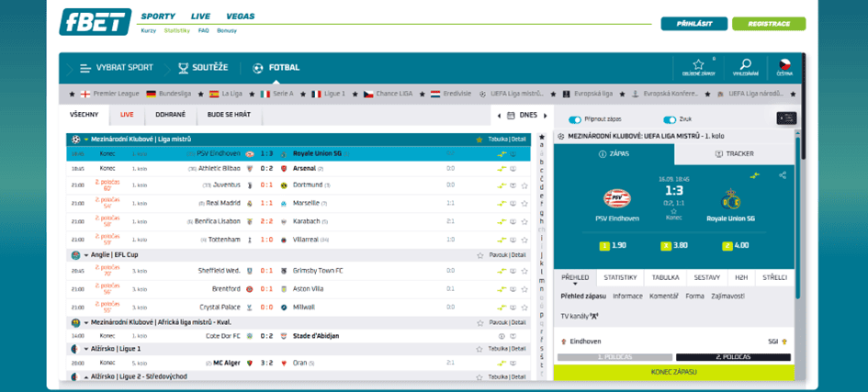Open tracker icon for Crystal Palace row
Image resolution: width=868 pixels, height=392 pixels.
(x=513, y=307)
